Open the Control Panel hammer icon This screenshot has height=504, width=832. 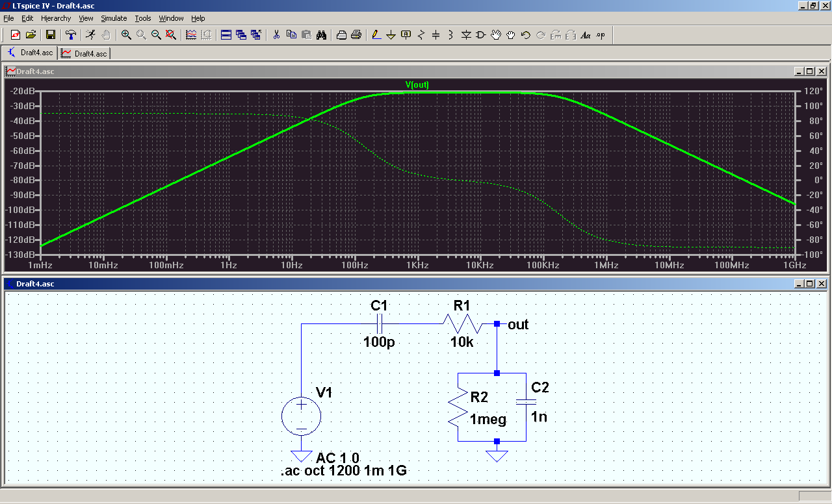point(71,35)
